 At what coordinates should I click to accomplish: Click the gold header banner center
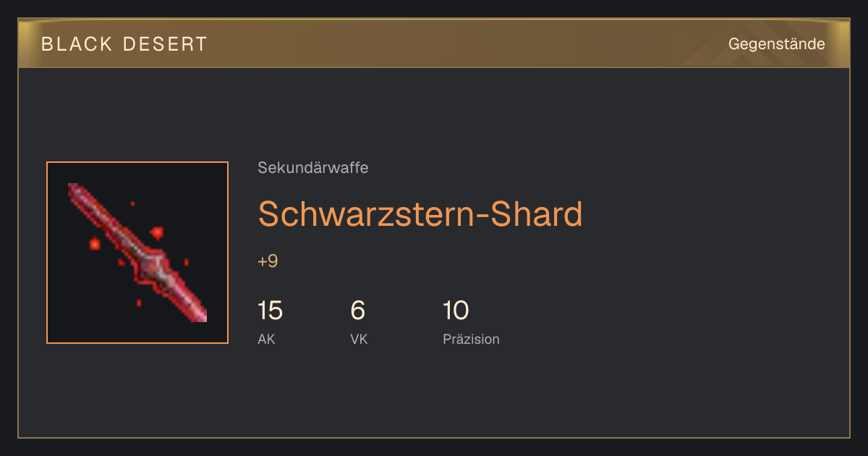[434, 44]
